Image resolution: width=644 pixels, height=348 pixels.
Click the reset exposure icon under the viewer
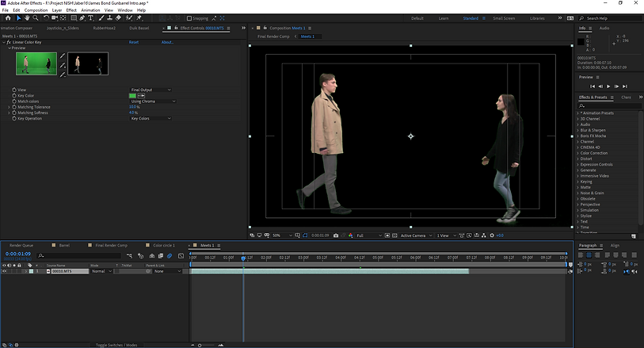tap(492, 235)
